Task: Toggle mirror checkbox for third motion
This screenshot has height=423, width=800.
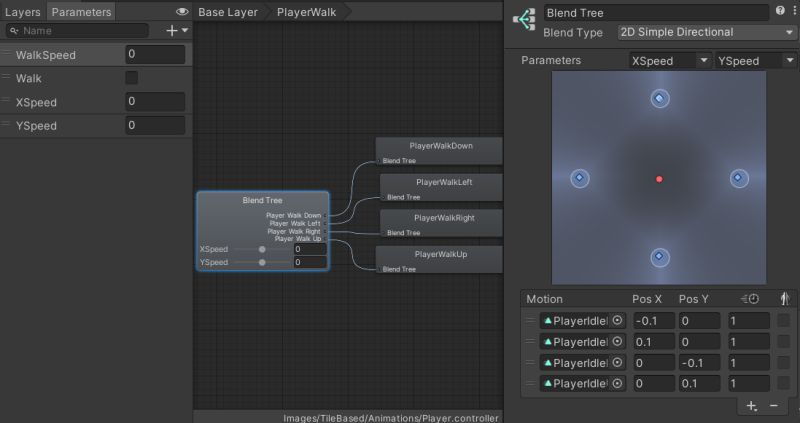Action: 783,362
